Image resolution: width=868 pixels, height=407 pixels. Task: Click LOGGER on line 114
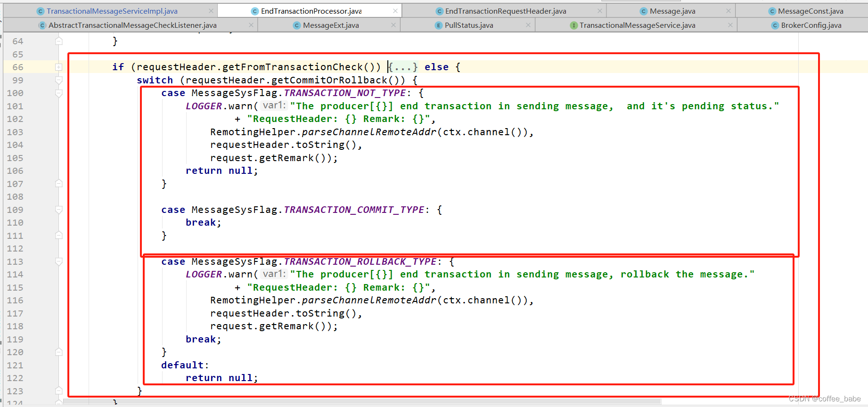tap(204, 274)
